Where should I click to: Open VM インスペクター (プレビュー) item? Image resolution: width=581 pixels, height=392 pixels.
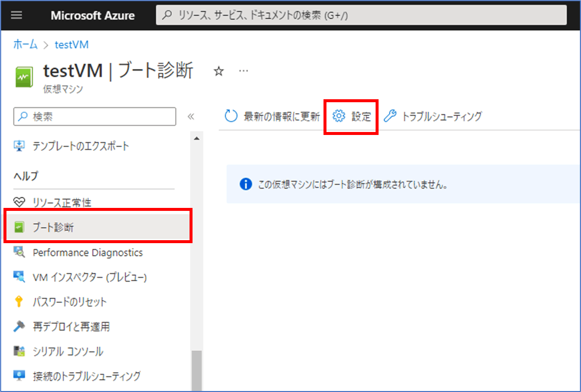(90, 277)
